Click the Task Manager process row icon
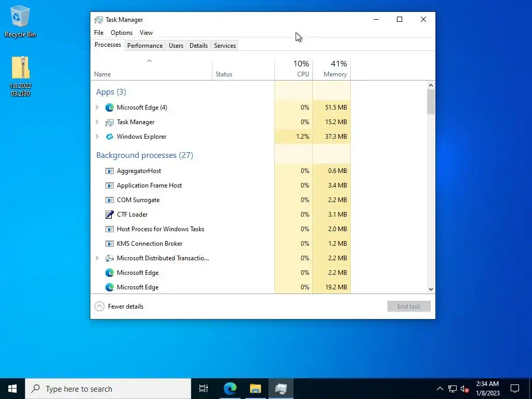 pyautogui.click(x=109, y=122)
